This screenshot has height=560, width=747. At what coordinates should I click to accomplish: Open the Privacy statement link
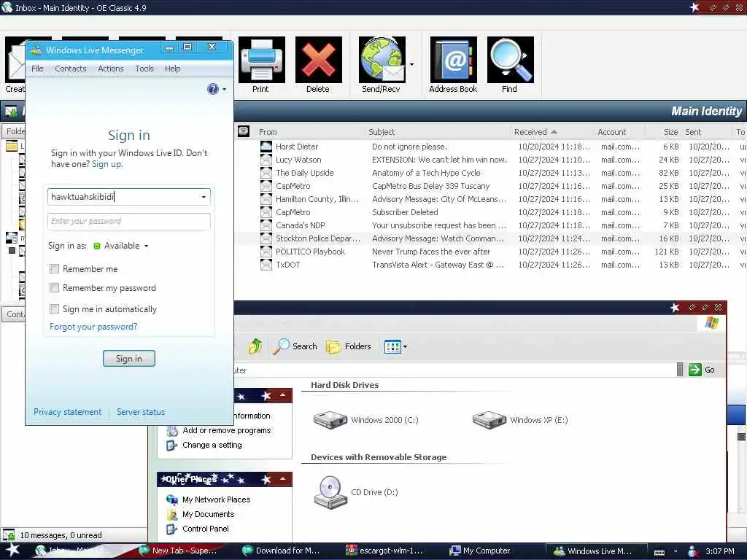[x=68, y=412]
